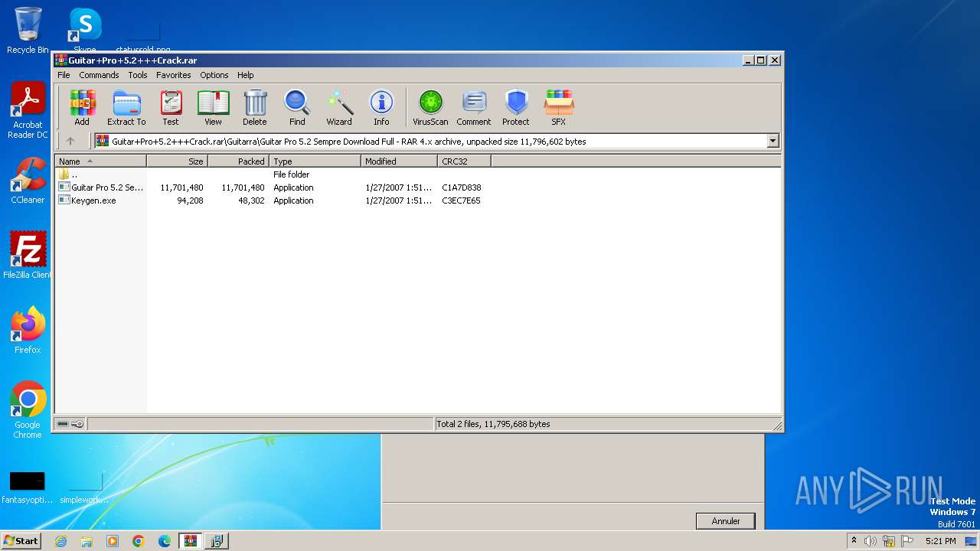This screenshot has width=980, height=551.
Task: Open Edge from the taskbar
Action: click(x=165, y=541)
